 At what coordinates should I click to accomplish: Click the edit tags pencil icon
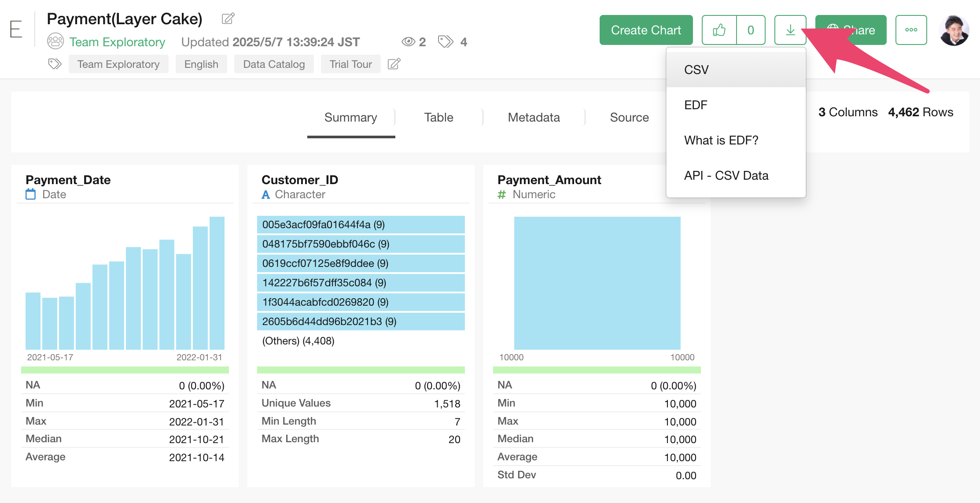pyautogui.click(x=394, y=64)
